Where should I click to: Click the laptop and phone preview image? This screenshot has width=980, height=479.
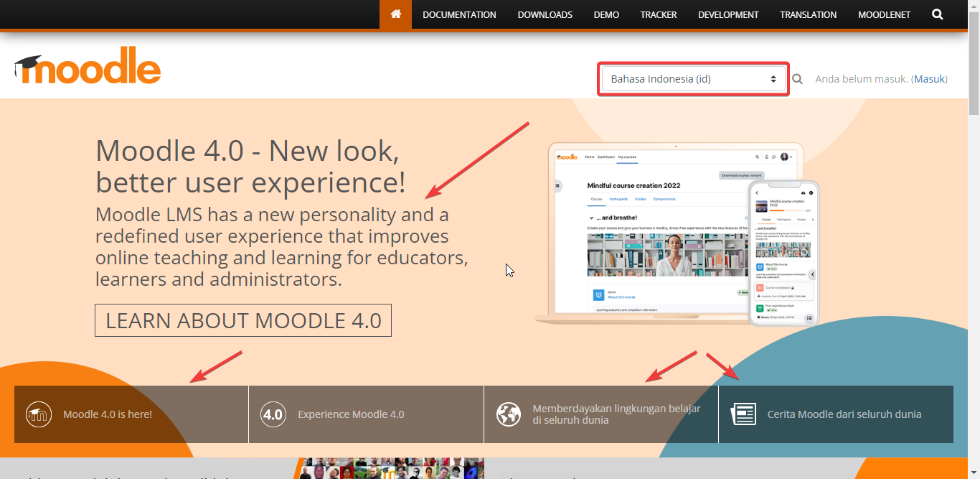pyautogui.click(x=677, y=234)
